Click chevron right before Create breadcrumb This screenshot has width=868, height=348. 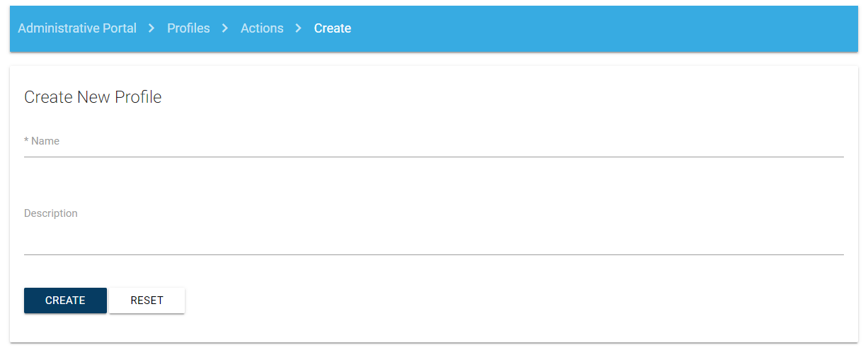[299, 28]
